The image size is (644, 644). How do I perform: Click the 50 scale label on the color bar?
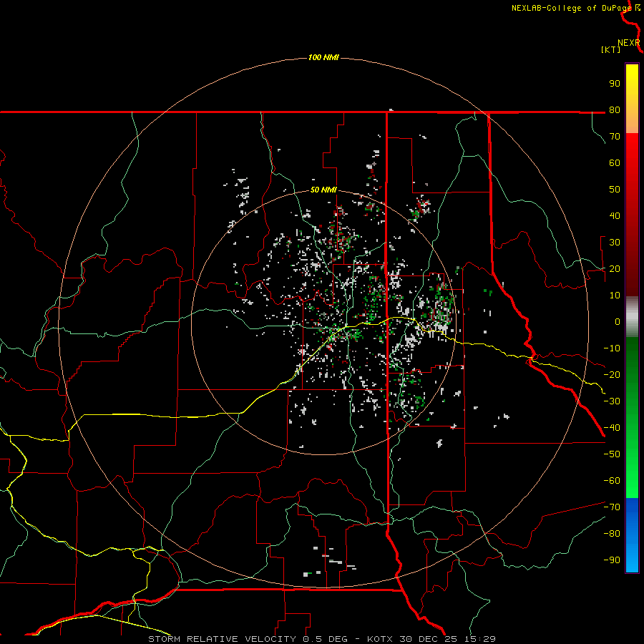coord(615,190)
